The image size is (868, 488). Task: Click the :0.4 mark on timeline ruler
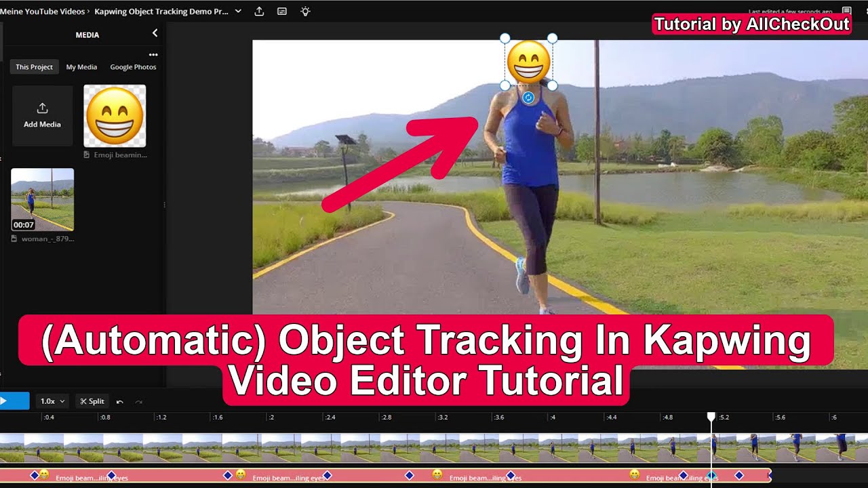click(x=48, y=418)
